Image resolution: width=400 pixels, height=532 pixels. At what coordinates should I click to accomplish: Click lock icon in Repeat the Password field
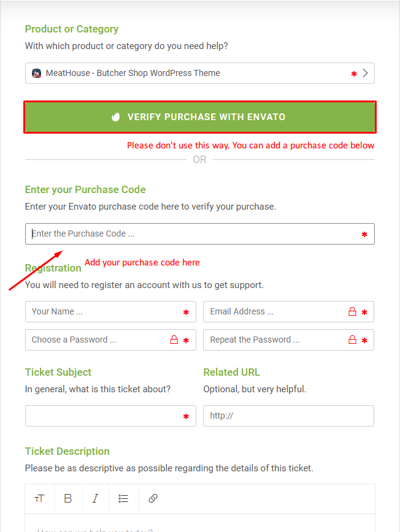[353, 340]
